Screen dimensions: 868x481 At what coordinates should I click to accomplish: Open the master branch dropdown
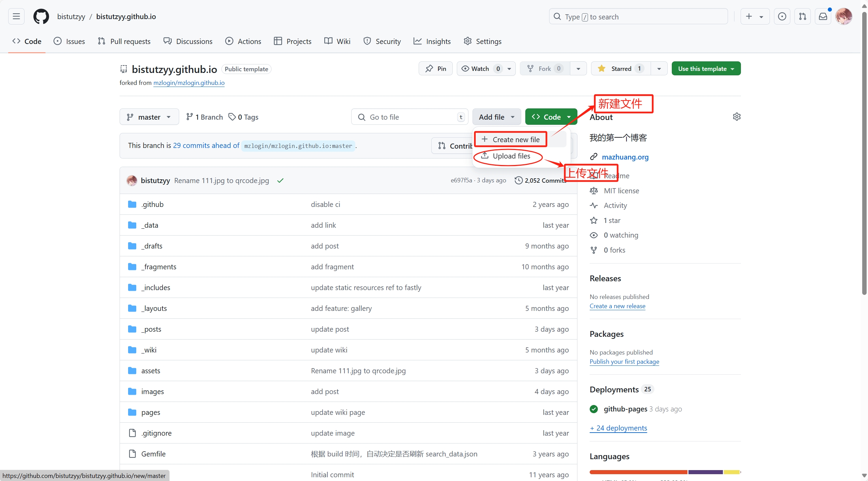click(x=149, y=117)
